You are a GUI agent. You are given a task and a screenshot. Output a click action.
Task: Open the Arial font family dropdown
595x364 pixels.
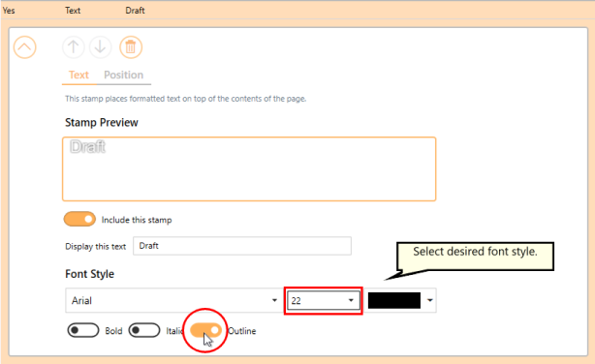(x=173, y=300)
